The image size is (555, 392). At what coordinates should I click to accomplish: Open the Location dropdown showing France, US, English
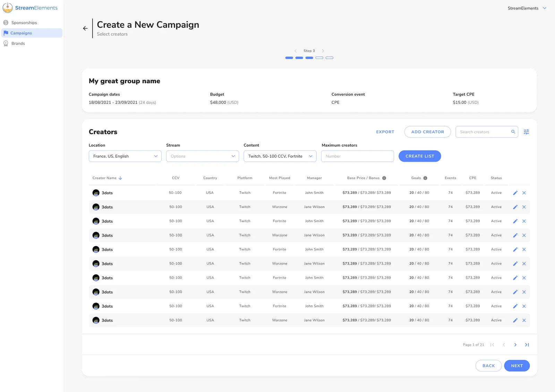(125, 156)
